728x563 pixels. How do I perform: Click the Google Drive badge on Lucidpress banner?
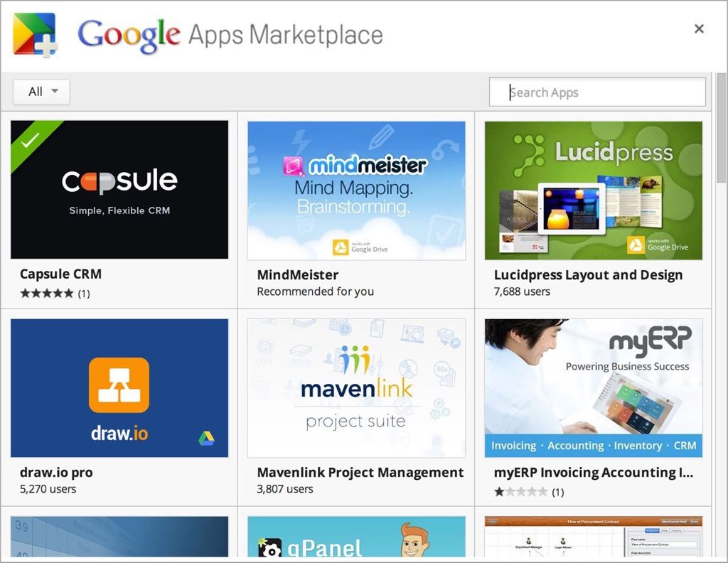coord(658,245)
